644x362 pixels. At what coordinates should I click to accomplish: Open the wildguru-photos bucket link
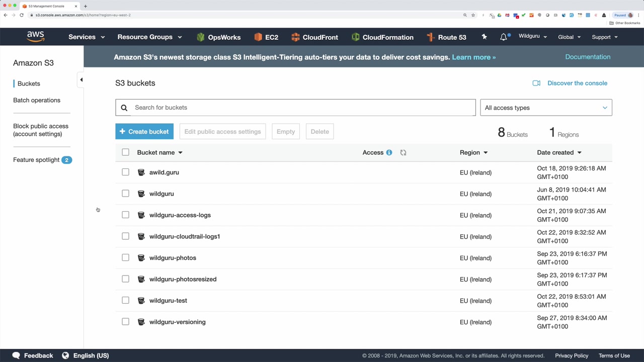click(173, 258)
